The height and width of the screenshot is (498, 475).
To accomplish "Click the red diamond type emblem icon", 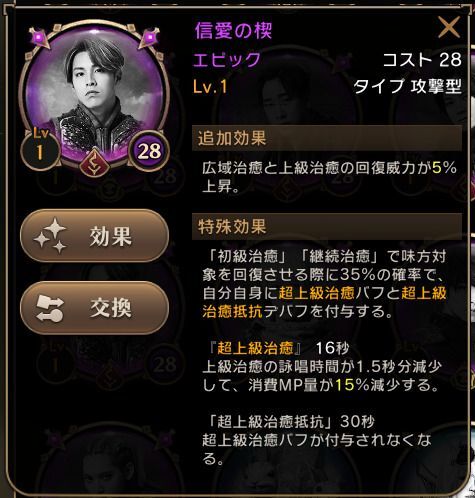I will [95, 162].
